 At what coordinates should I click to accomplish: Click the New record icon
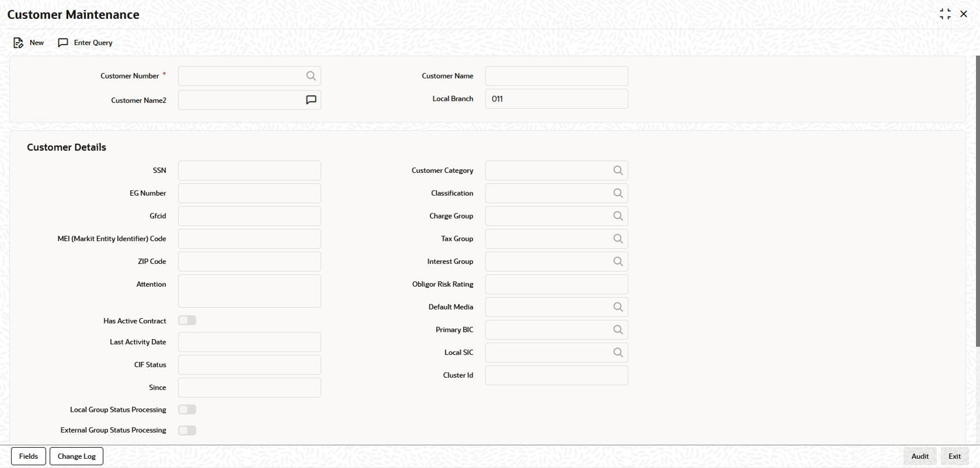(18, 43)
